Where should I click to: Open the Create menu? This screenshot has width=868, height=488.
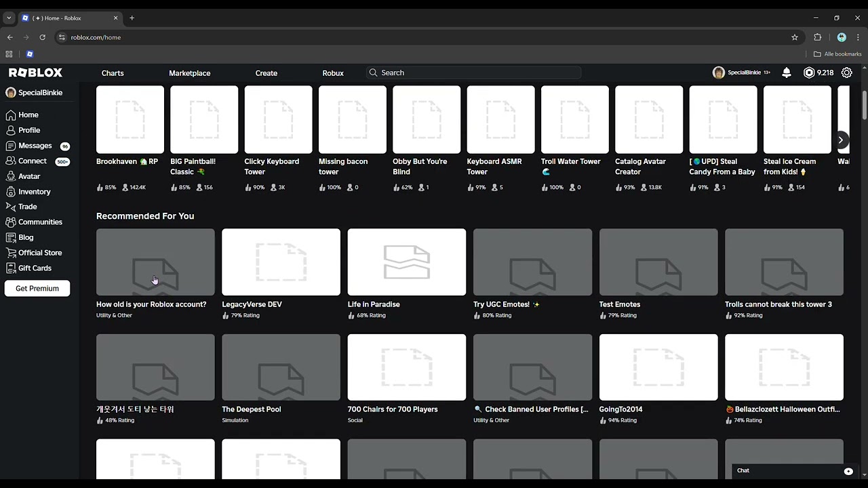pyautogui.click(x=267, y=73)
